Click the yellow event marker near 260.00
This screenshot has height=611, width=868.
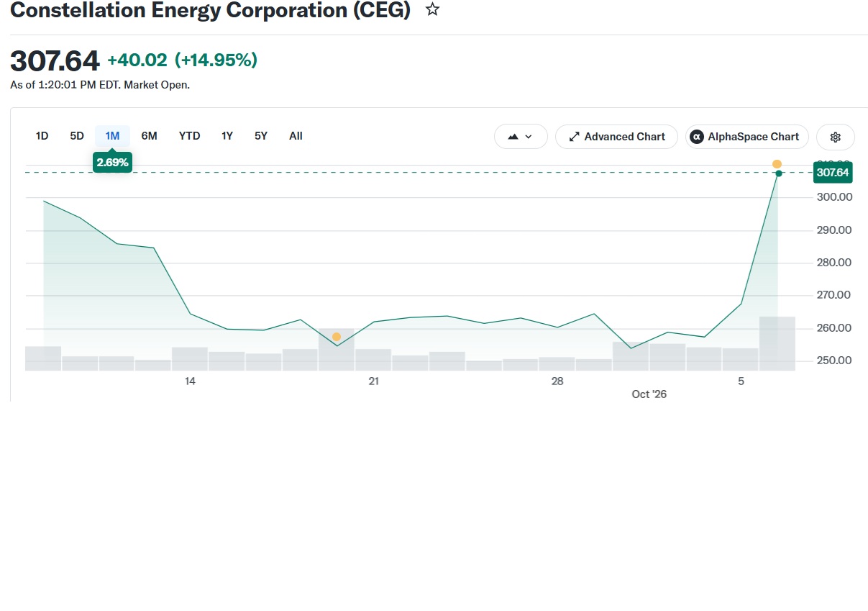(337, 337)
